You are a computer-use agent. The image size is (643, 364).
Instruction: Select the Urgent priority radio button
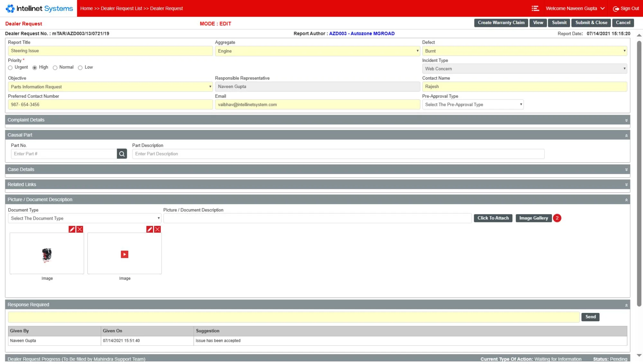tap(10, 67)
